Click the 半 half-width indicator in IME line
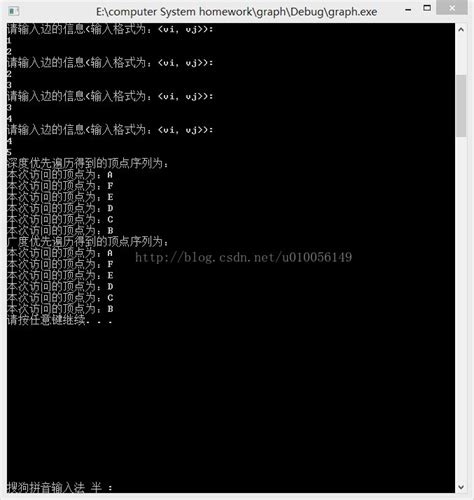 pos(96,487)
